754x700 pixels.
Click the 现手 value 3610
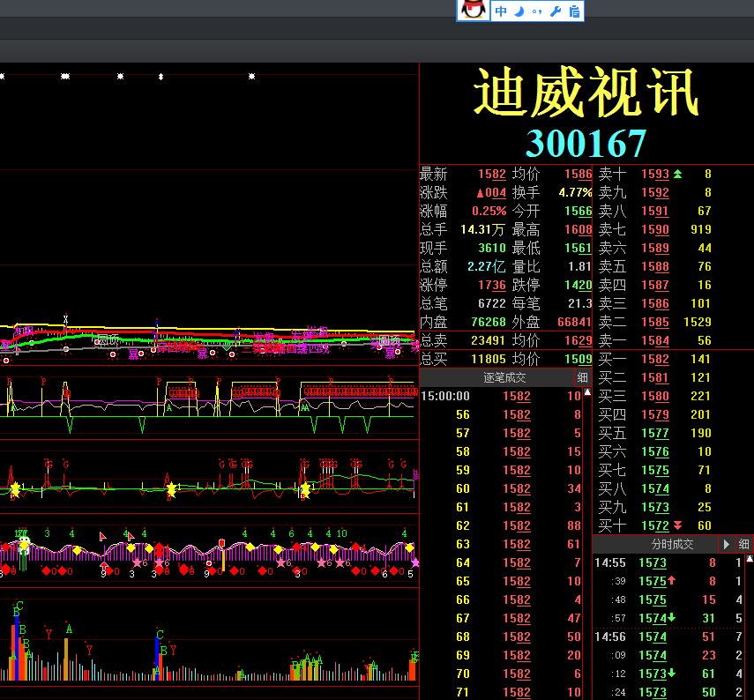pos(492,248)
